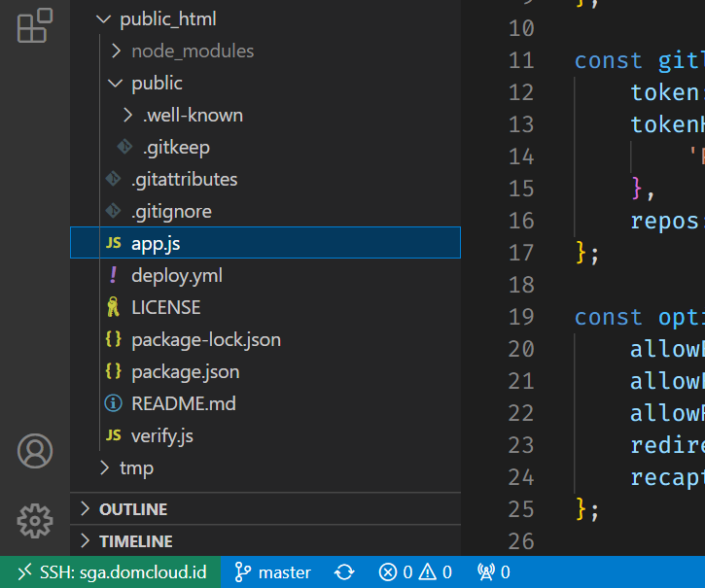Open the Accounts profile icon

[x=35, y=452]
